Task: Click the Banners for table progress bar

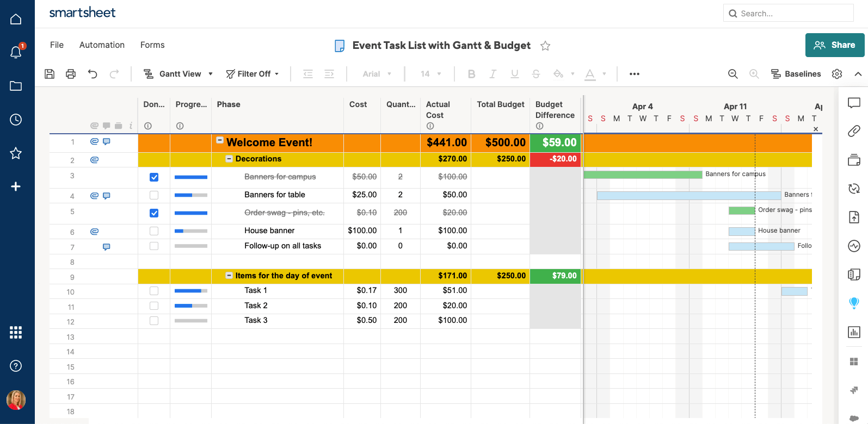Action: 190,195
